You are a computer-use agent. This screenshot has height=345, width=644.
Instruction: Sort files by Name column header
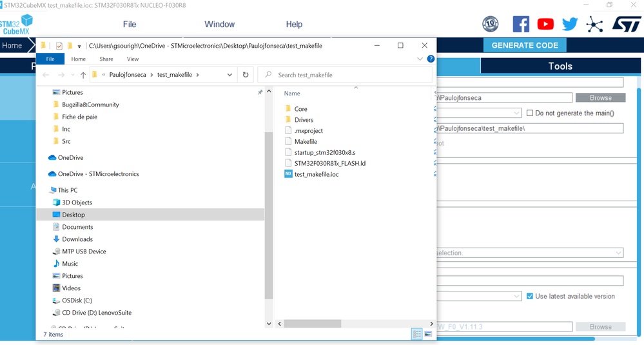(x=292, y=94)
